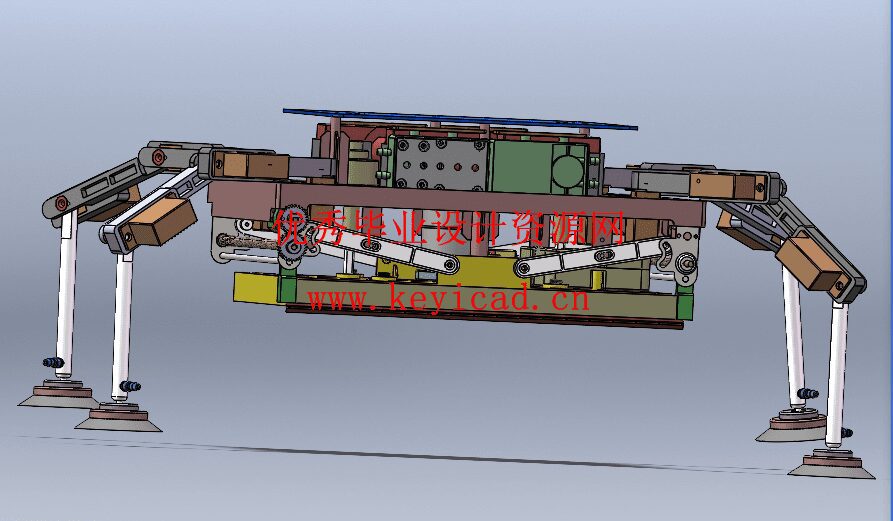Click the red Chinese watermark text

(449, 227)
